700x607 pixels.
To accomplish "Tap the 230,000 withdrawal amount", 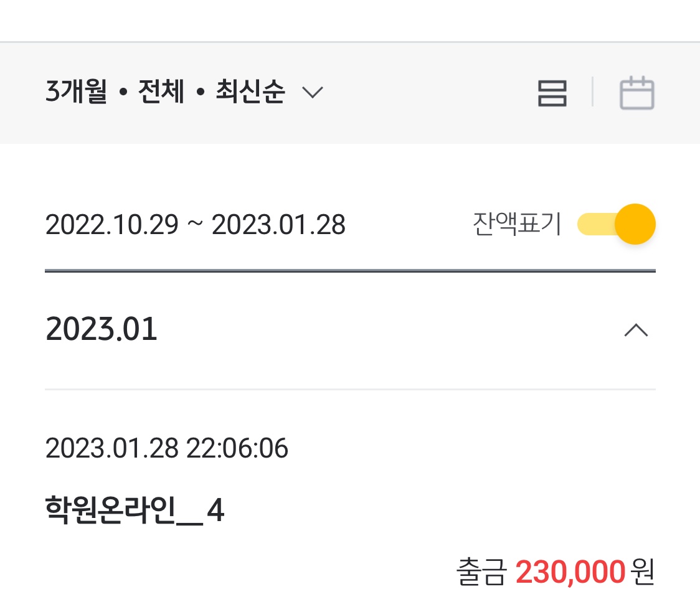I will click(x=570, y=573).
